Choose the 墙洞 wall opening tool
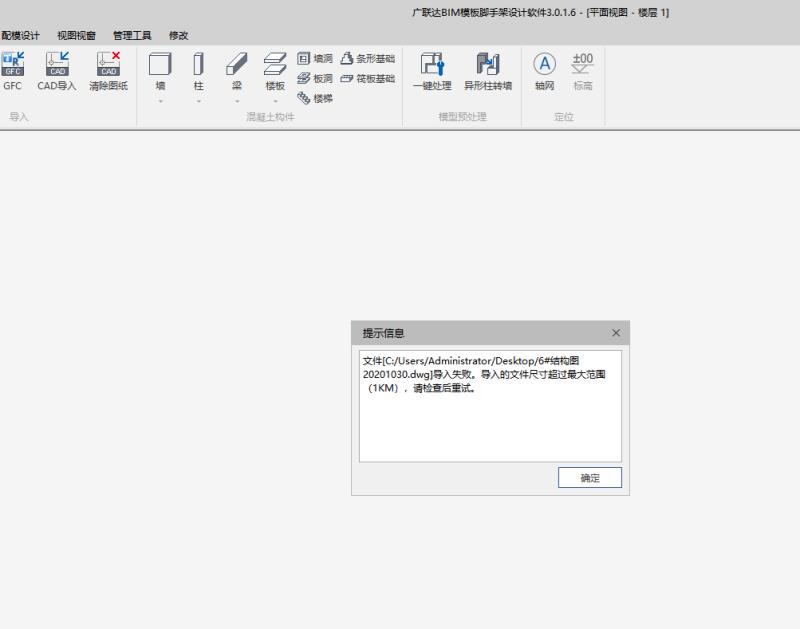Viewport: 800px width, 629px height. coord(315,59)
